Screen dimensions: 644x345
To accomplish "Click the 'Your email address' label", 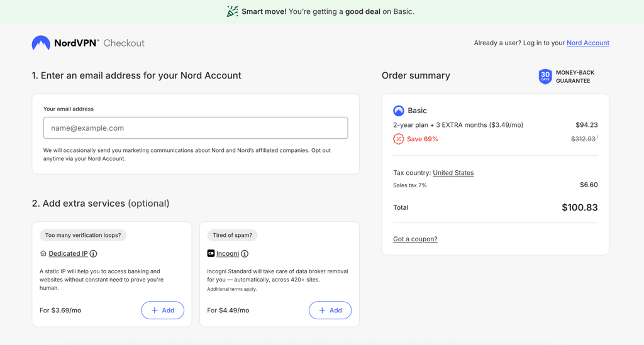I will pos(68,109).
